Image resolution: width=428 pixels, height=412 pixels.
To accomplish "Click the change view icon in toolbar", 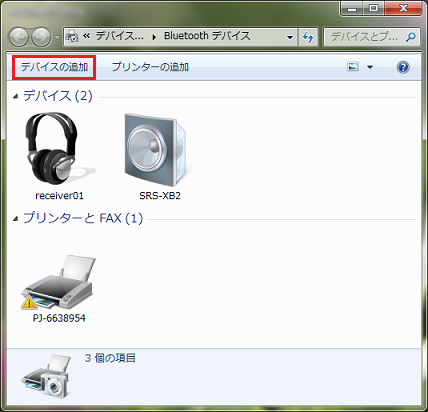I will [x=353, y=67].
